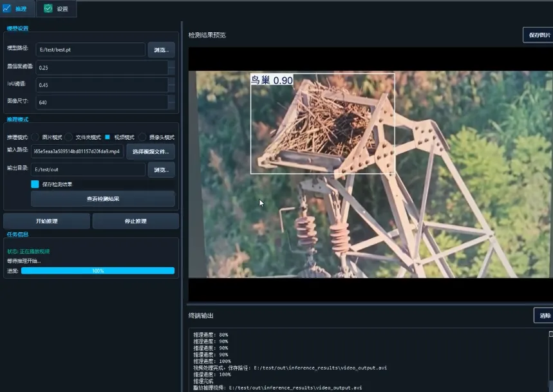Click the 鸟巢 0.90 detection label
The width and height of the screenshot is (553, 392).
pos(272,80)
